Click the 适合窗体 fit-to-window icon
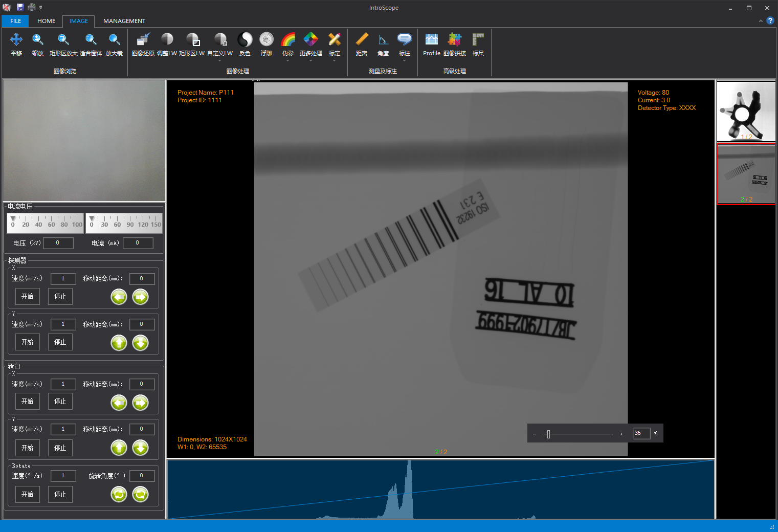 (x=91, y=45)
